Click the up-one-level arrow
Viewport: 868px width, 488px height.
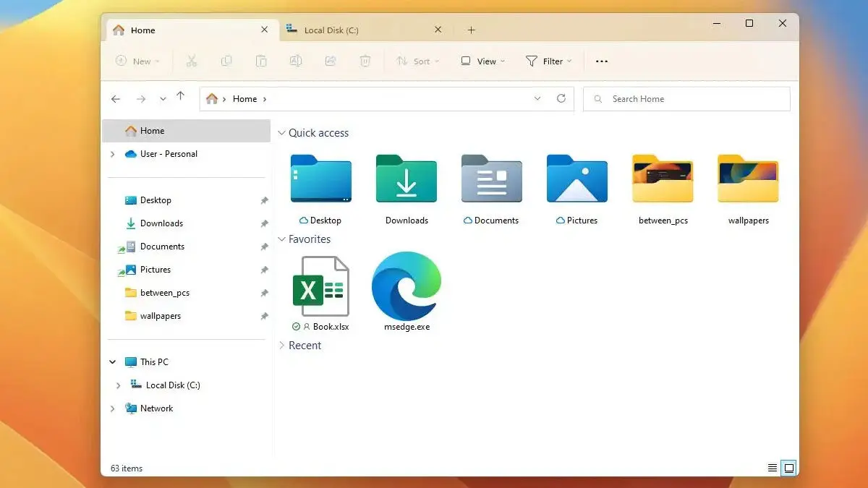click(180, 98)
